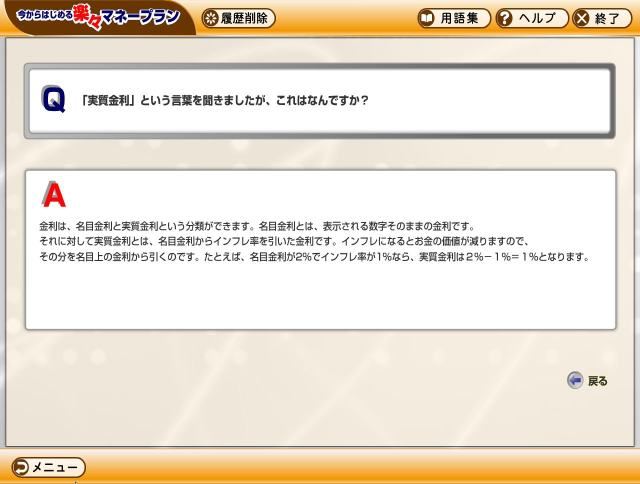Click the answer line about インフレ率
The height and width of the screenshot is (484, 640).
coord(284,241)
